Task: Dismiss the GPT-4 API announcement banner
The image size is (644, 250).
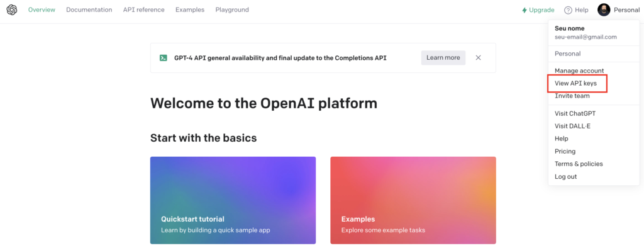Action: point(478,58)
